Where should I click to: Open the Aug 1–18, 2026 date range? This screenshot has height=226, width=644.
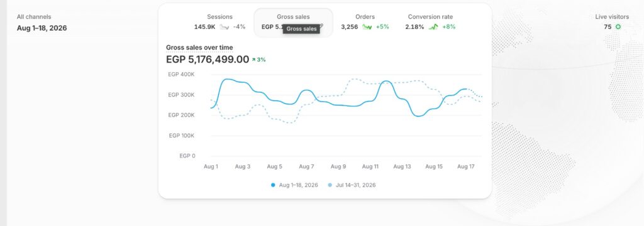pyautogui.click(x=42, y=28)
